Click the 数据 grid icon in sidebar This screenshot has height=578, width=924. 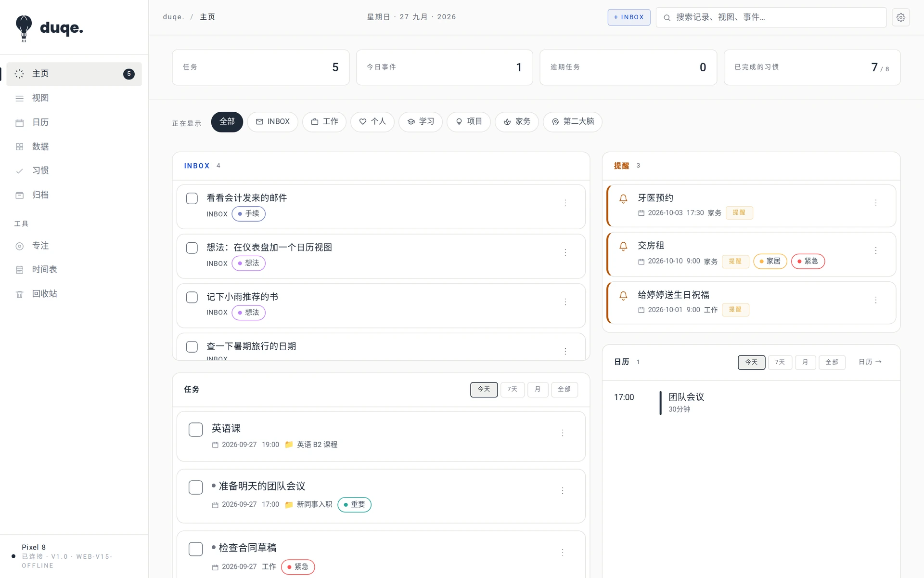click(20, 147)
